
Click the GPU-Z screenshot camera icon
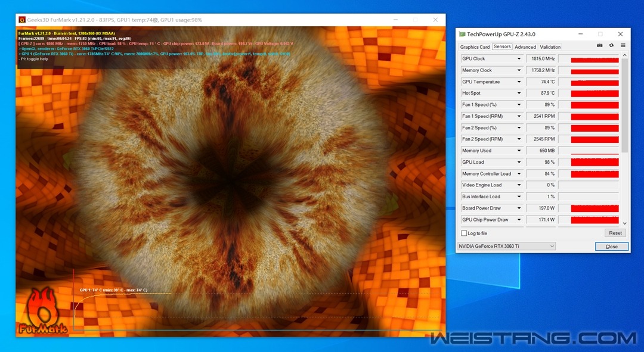point(600,45)
